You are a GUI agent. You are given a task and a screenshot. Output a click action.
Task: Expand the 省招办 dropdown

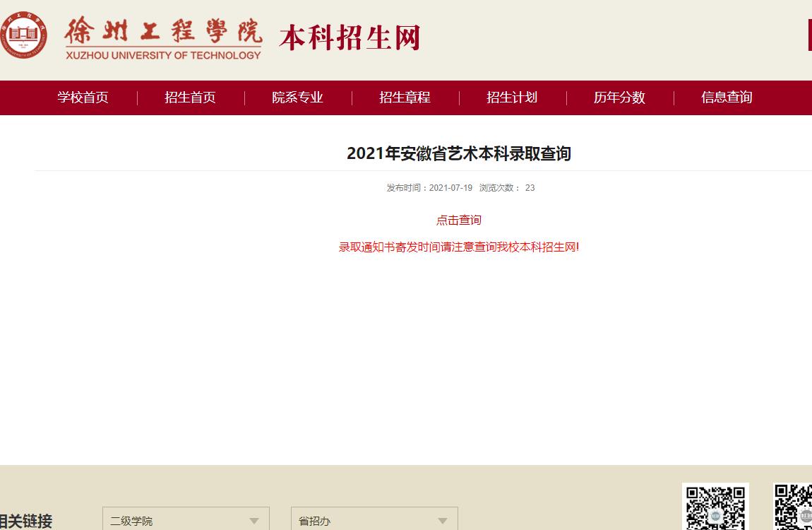(374, 519)
